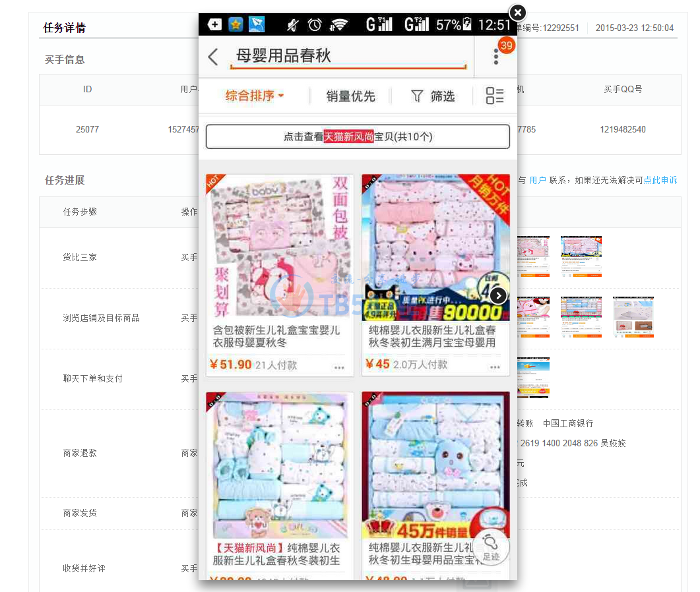
Task: Open the three-dot more menu
Action: (x=496, y=57)
